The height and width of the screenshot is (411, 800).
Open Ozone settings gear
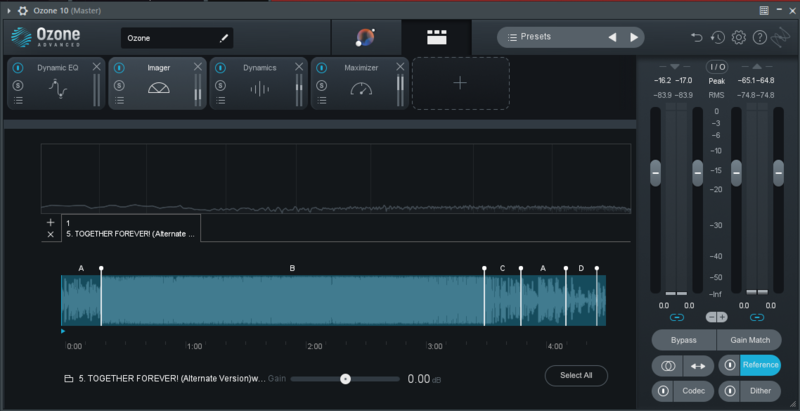tap(739, 38)
